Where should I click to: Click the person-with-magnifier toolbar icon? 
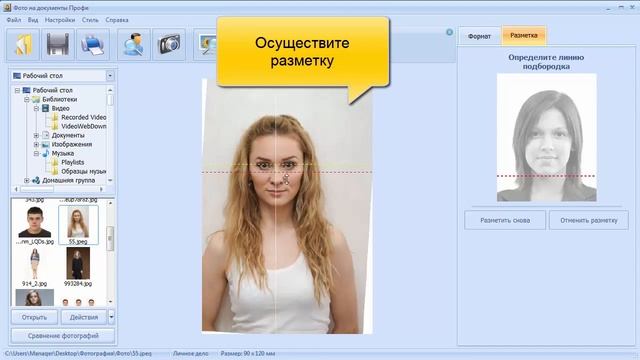coord(134,44)
